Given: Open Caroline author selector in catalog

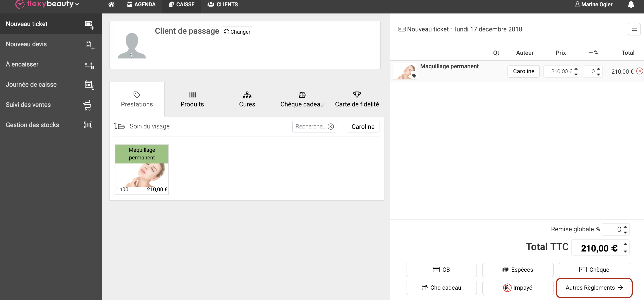Looking at the screenshot, I should click(x=363, y=126).
